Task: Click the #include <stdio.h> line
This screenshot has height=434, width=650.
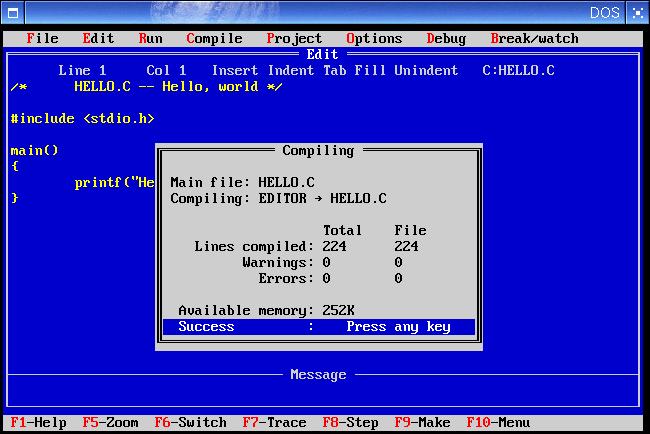Action: 82,119
